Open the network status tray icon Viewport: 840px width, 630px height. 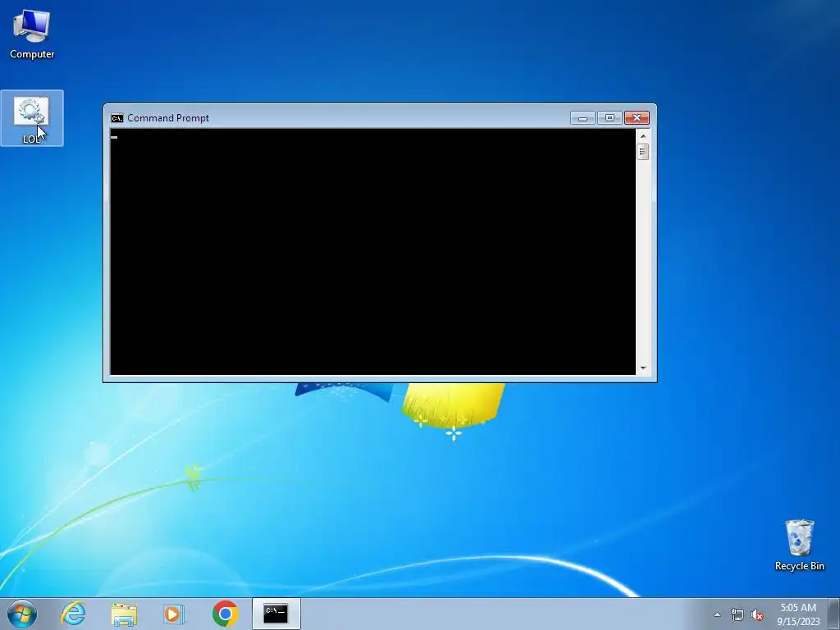coord(737,614)
